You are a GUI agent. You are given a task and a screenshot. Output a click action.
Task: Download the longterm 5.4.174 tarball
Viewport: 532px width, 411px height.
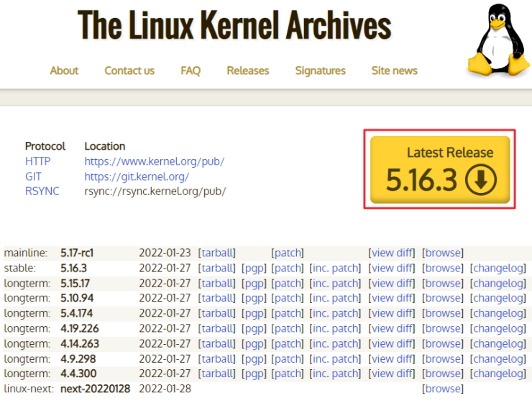click(217, 313)
